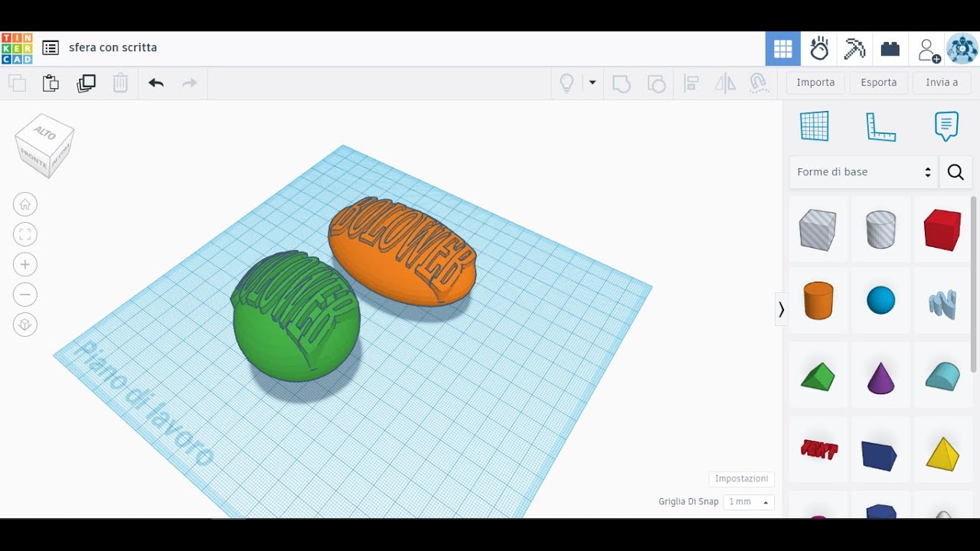Image resolution: width=980 pixels, height=551 pixels.
Task: Click the shape search magnifier
Action: [955, 172]
